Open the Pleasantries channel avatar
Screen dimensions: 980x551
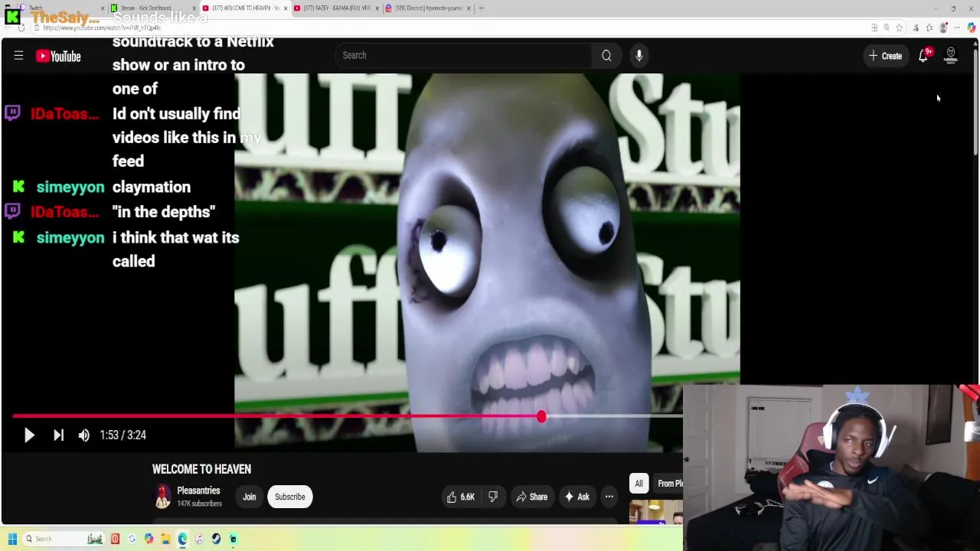tap(162, 497)
